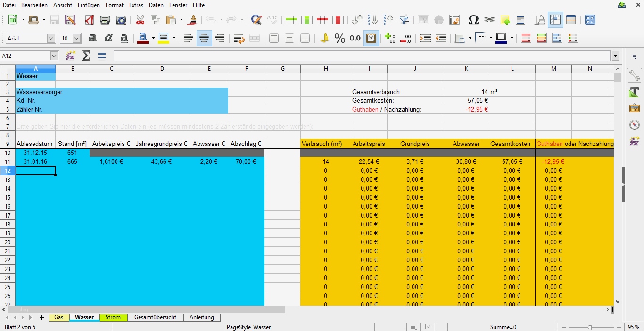Toggle underline formatting
Screen dimensions: 644x331
[124, 38]
